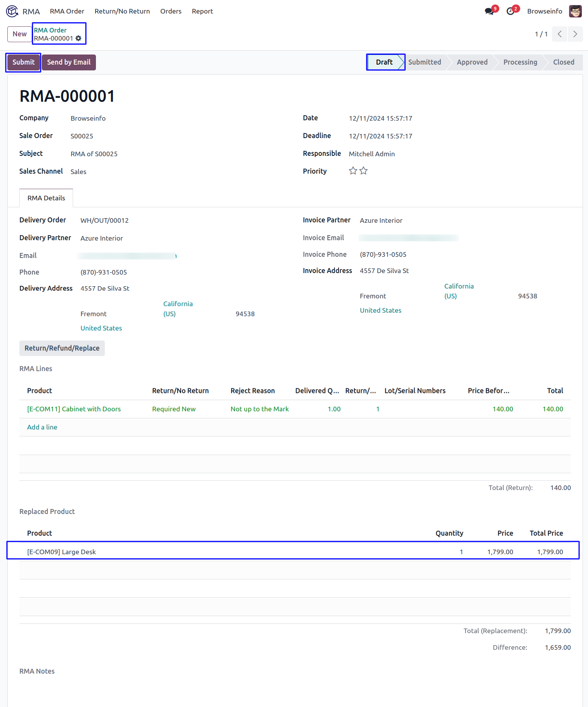This screenshot has width=588, height=707.
Task: Set priority with the first star
Action: [353, 171]
